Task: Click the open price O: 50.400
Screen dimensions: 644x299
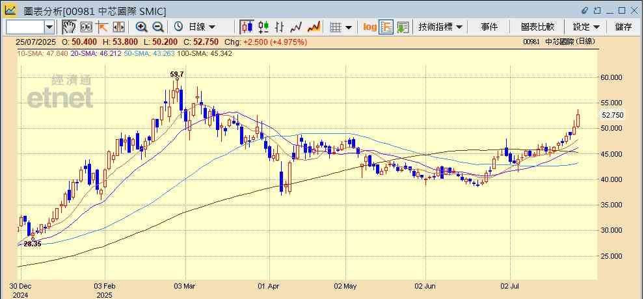Action: (x=79, y=42)
